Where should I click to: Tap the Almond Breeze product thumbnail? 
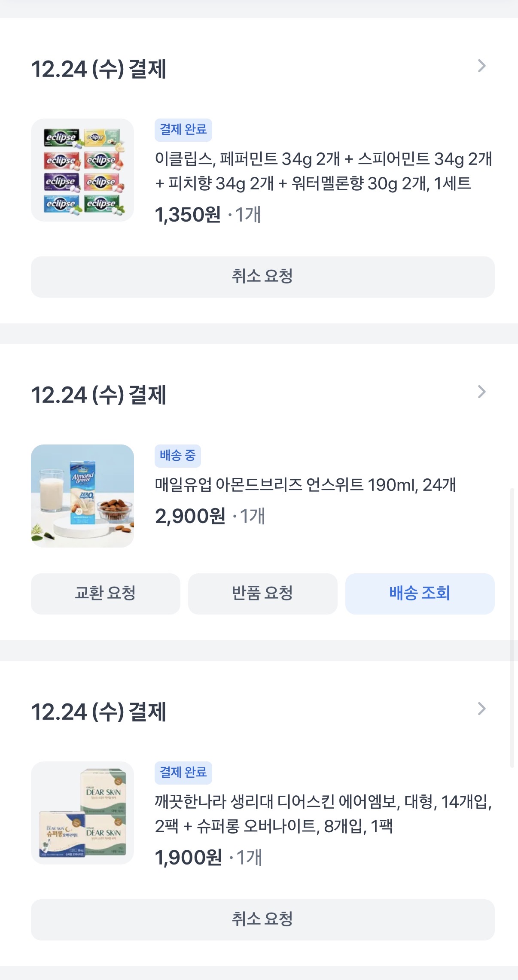pos(82,496)
